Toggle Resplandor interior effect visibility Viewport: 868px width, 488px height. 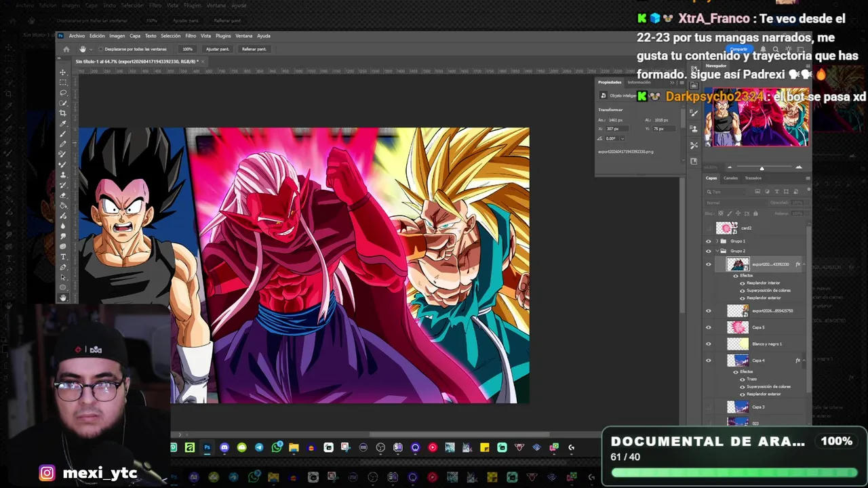(743, 283)
